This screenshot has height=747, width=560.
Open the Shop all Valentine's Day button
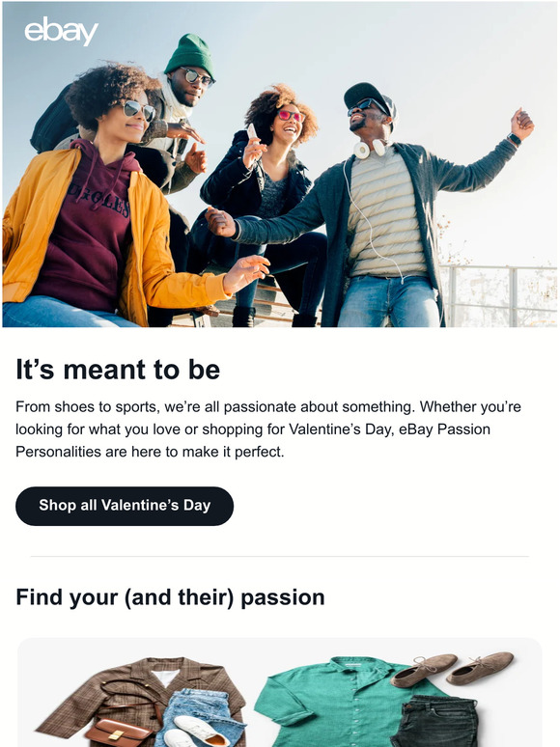point(125,506)
